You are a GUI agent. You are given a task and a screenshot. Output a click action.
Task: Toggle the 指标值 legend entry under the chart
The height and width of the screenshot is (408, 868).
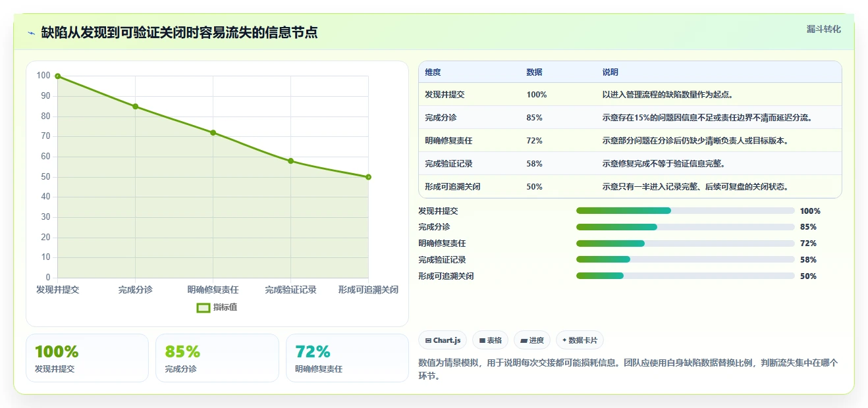(217, 307)
